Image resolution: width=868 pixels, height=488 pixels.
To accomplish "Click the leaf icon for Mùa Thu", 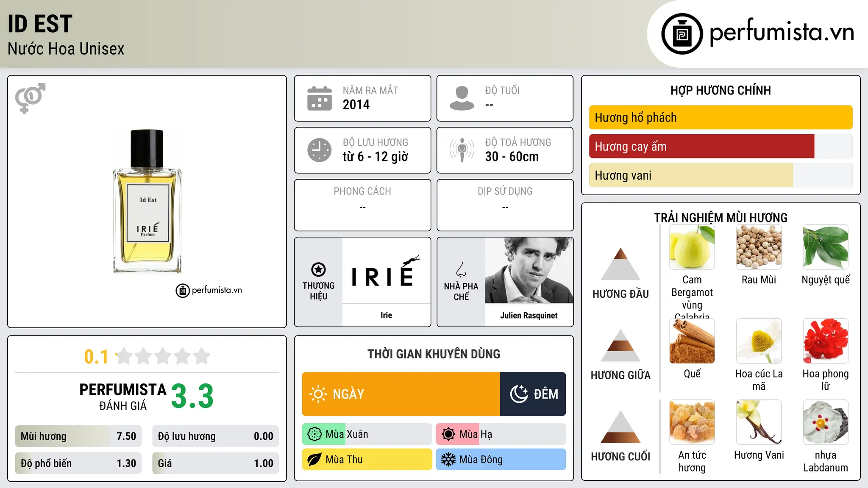I will (x=314, y=460).
